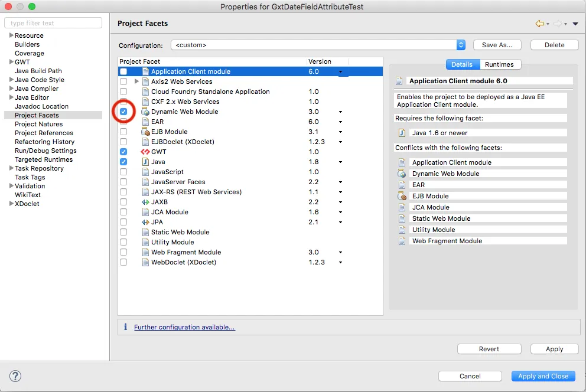Open the view menu triangle icon

[x=575, y=24]
